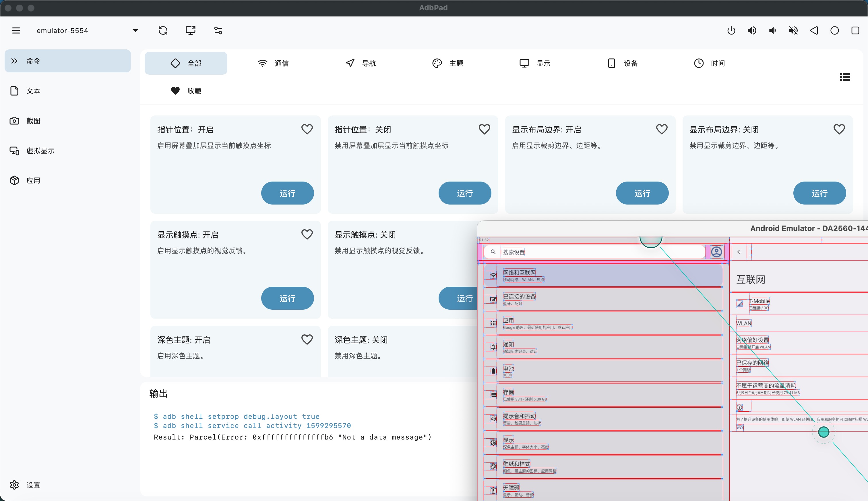The width and height of the screenshot is (868, 501).
Task: Run the 指针位置: 开启 command
Action: (287, 193)
